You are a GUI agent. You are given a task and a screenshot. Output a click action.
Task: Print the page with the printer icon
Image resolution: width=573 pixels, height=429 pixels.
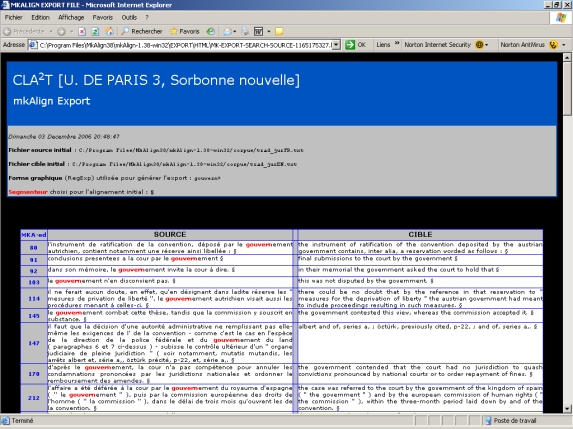[245, 31]
